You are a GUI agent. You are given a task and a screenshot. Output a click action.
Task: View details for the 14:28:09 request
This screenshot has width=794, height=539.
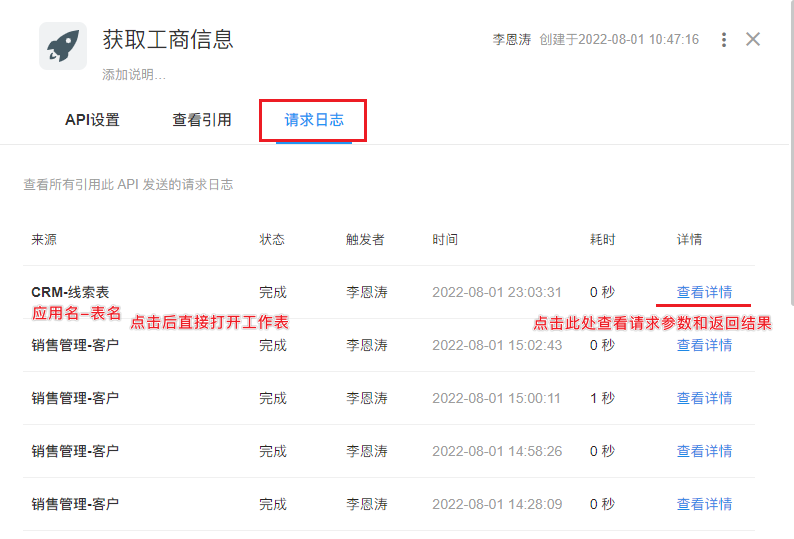coord(704,504)
